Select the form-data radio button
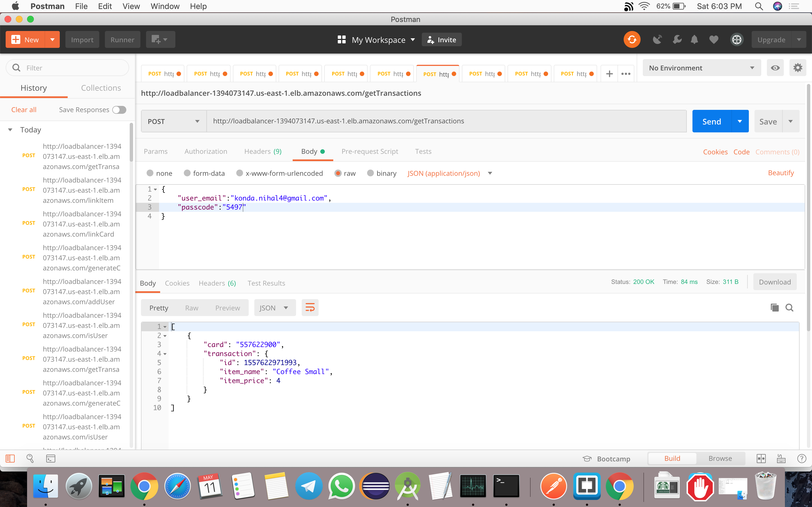The width and height of the screenshot is (812, 507). click(x=187, y=173)
